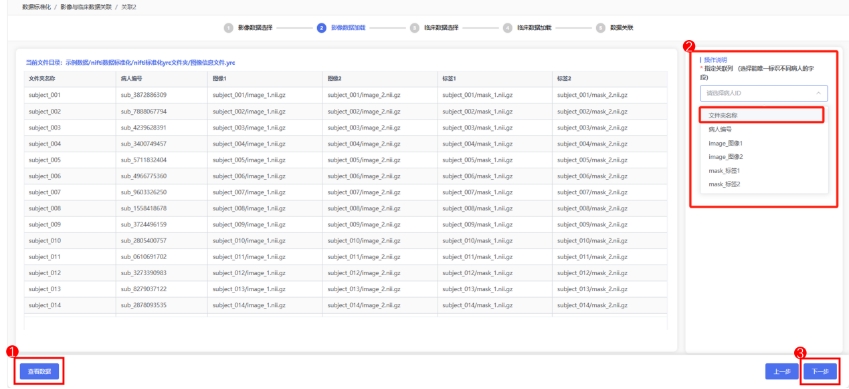Go back with the 上一步 button
The image size is (849, 389).
[781, 371]
